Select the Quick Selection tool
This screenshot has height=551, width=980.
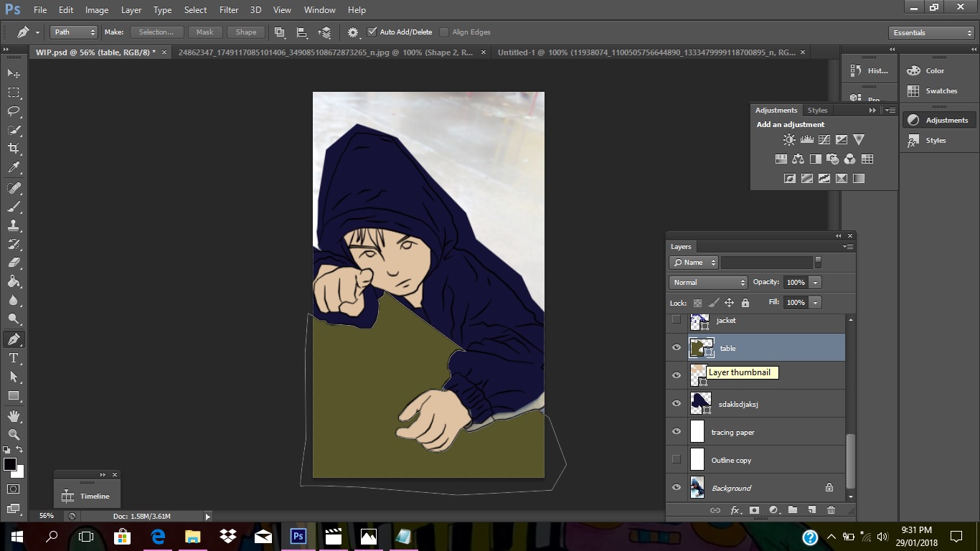click(x=14, y=130)
